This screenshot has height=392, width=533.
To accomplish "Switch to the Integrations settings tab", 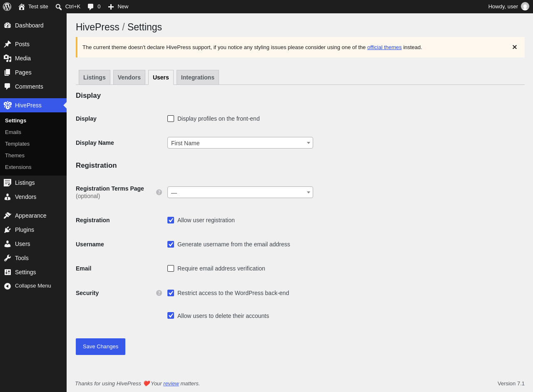I will 198,77.
